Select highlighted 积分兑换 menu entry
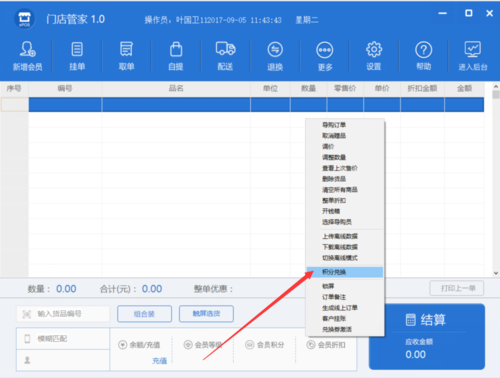Image resolution: width=500 pixels, height=378 pixels. pyautogui.click(x=345, y=272)
